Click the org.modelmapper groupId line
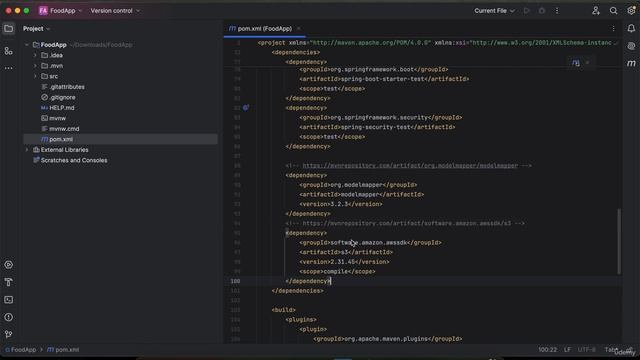The height and width of the screenshot is (360, 640). click(358, 184)
